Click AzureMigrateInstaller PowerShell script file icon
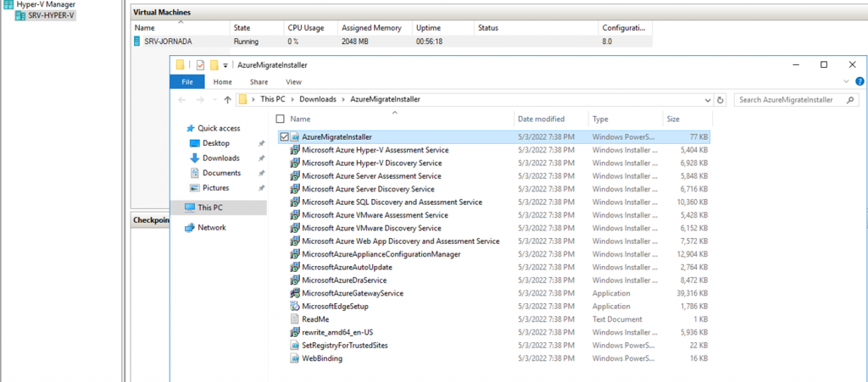The image size is (868, 382). tap(296, 136)
